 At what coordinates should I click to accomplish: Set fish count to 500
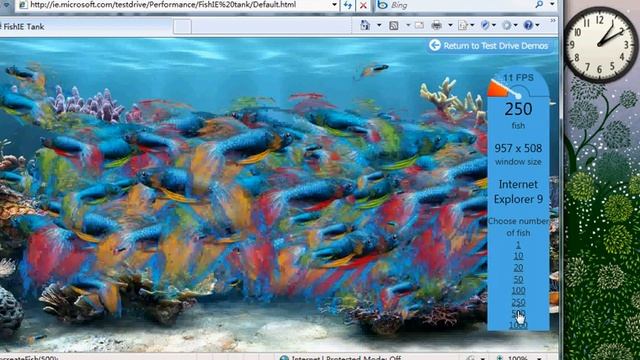[518, 313]
